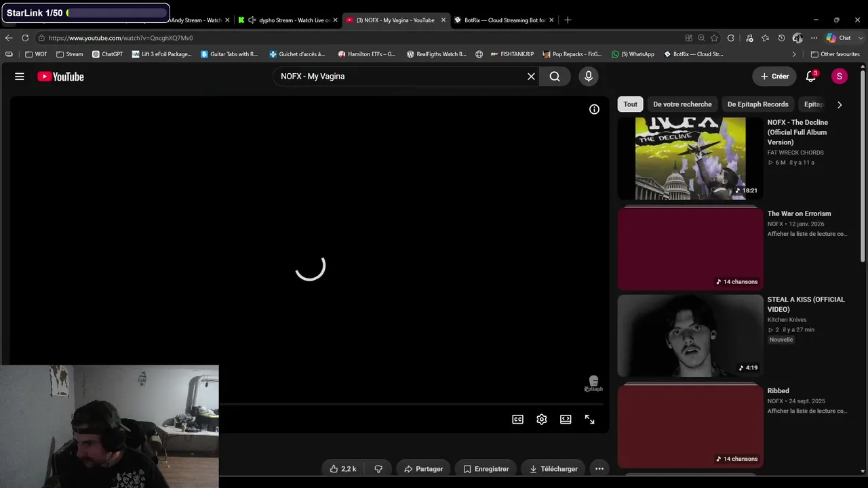Open the FISHTANK.RIP bookmark
Image resolution: width=868 pixels, height=488 pixels.
[512, 54]
